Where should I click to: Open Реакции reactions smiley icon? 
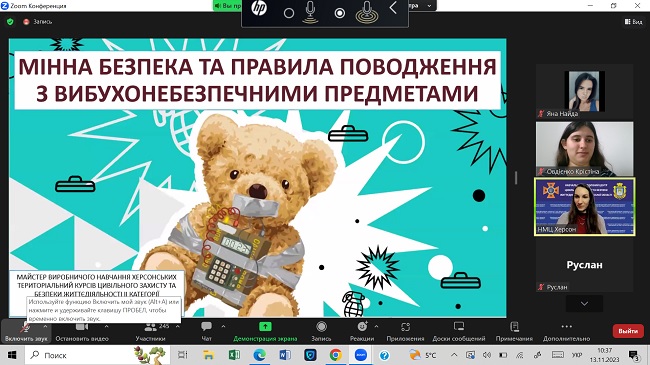362,327
